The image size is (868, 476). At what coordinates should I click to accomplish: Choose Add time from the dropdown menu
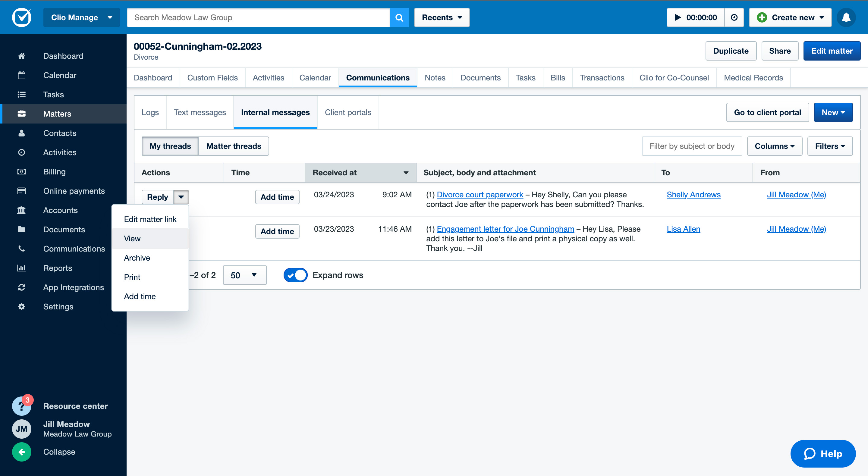[x=150, y=296]
